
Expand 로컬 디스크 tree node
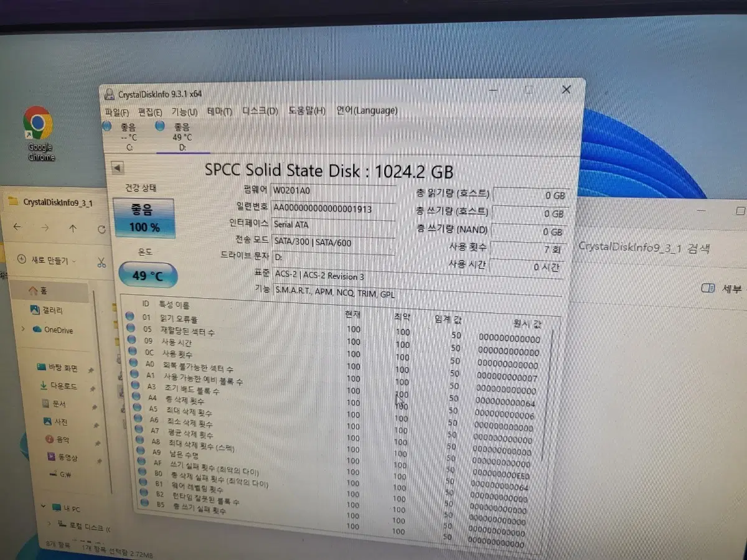[x=50, y=523]
